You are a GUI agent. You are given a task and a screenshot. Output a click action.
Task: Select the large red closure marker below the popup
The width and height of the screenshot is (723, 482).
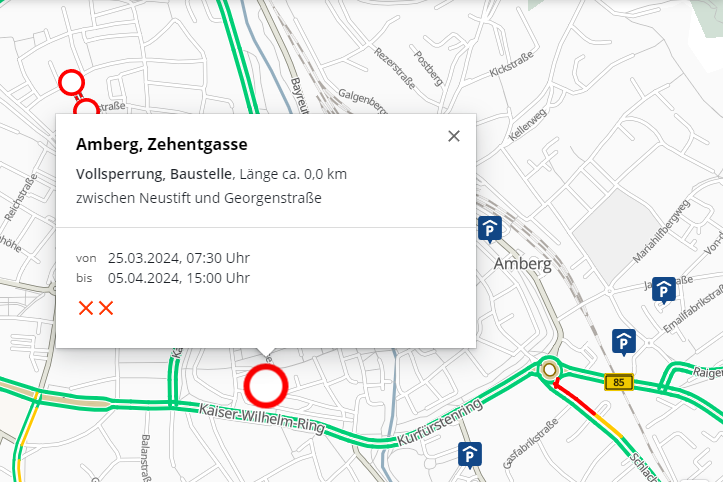click(266, 386)
